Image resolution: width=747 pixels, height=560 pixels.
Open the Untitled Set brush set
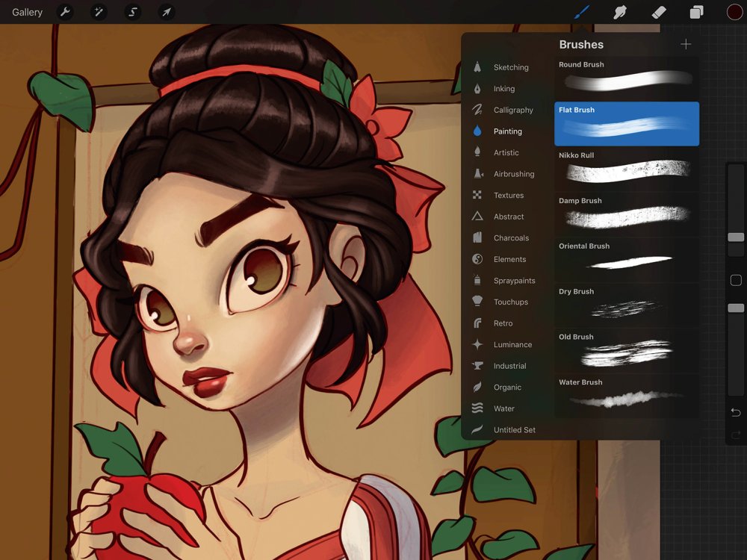click(506, 429)
